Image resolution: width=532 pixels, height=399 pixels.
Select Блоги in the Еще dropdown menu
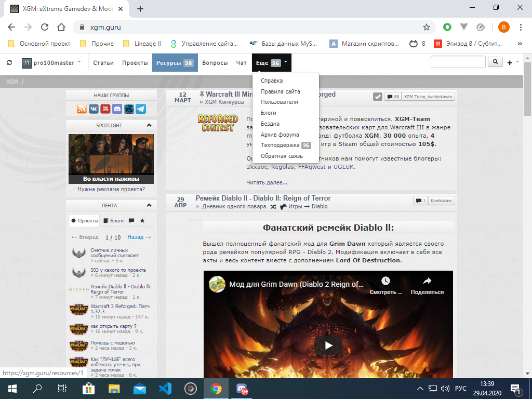(269, 113)
